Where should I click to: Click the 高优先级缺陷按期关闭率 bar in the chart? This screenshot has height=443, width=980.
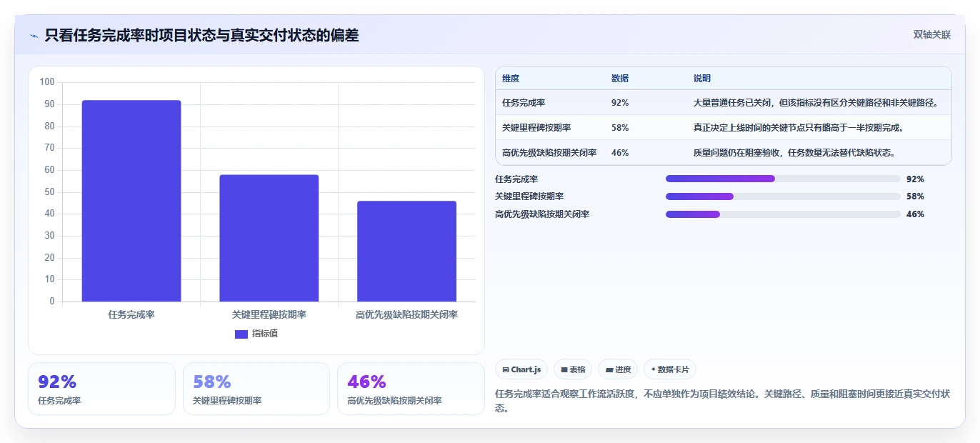pos(406,251)
